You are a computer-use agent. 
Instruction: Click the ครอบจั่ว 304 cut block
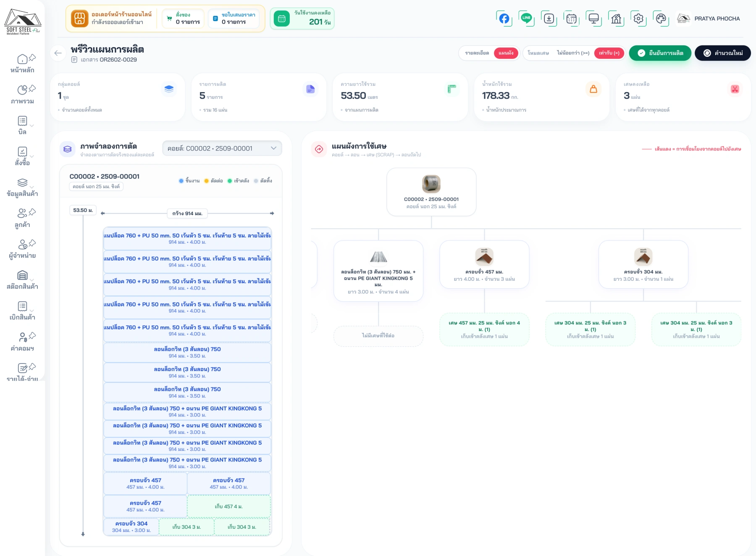coord(131,527)
